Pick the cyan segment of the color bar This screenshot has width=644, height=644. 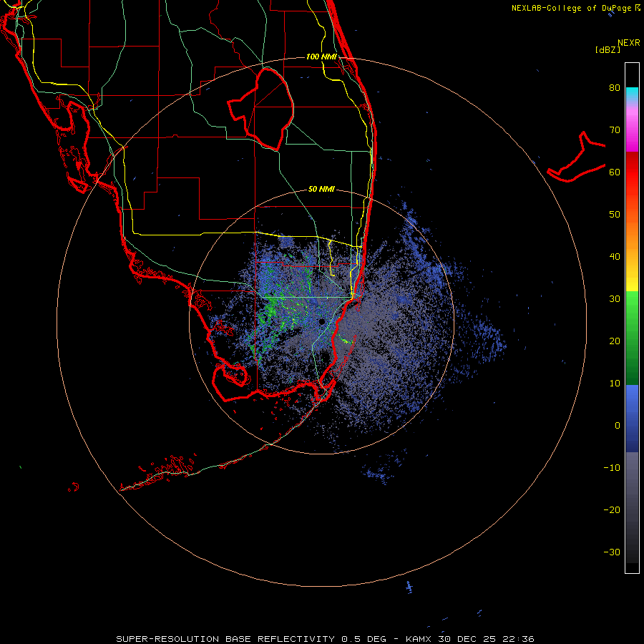tap(632, 94)
